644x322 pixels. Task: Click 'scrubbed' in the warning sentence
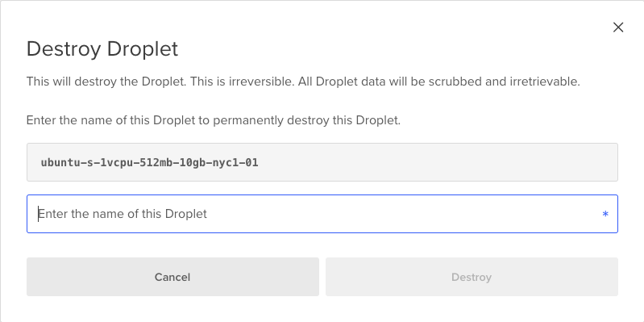[455, 82]
